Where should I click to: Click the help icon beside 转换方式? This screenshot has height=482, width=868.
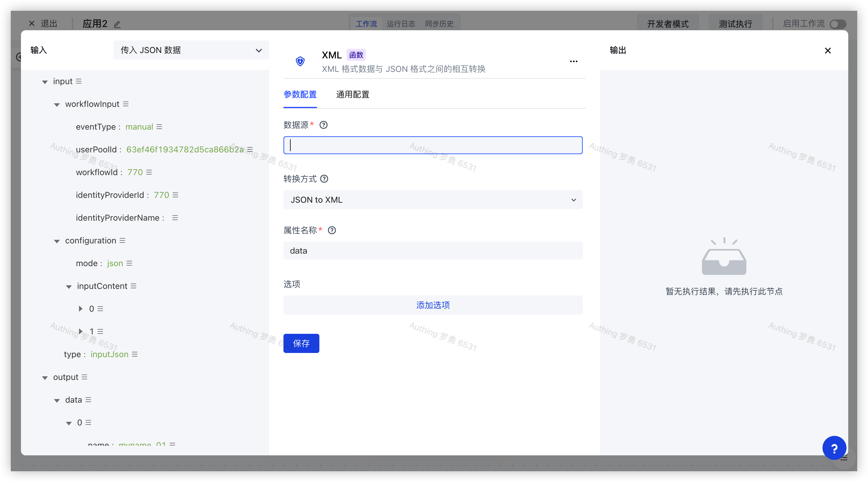point(324,179)
